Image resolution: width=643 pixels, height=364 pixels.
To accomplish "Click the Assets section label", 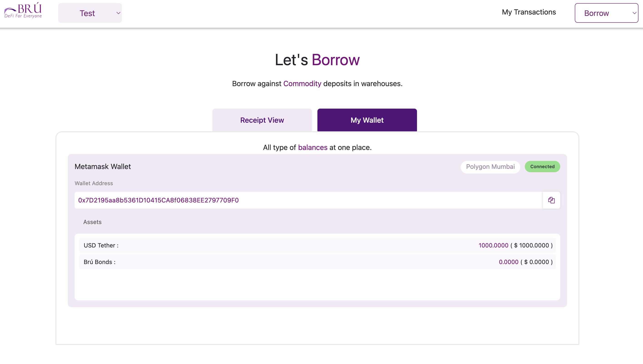I will 92,222.
